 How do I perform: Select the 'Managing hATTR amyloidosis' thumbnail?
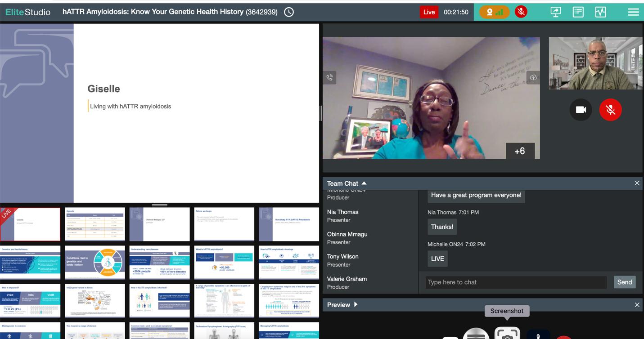(x=289, y=330)
